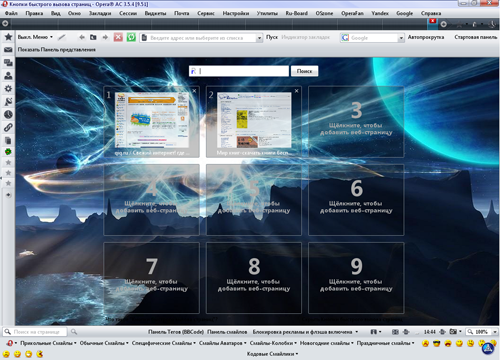Open the Links chain icon in sidebar

point(8,127)
